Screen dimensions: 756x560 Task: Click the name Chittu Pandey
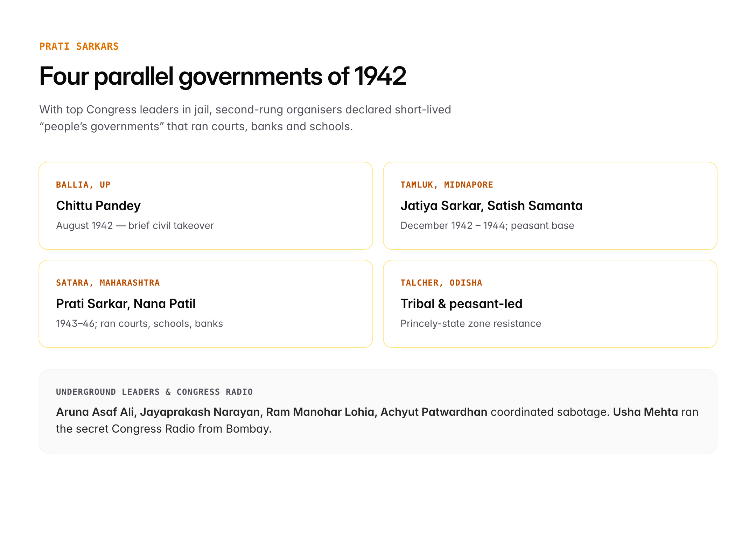point(98,205)
